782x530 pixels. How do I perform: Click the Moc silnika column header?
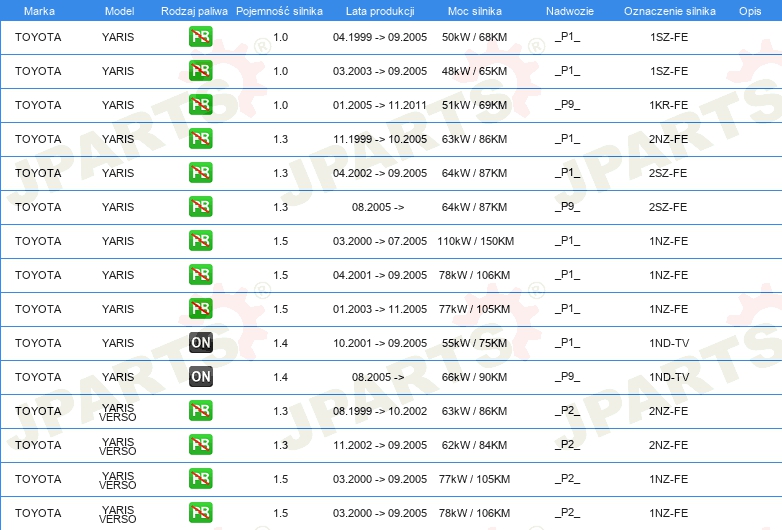(x=474, y=11)
